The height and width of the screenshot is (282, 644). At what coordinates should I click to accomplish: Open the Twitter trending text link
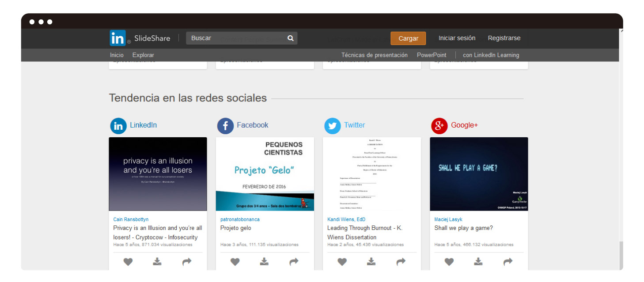(x=354, y=125)
